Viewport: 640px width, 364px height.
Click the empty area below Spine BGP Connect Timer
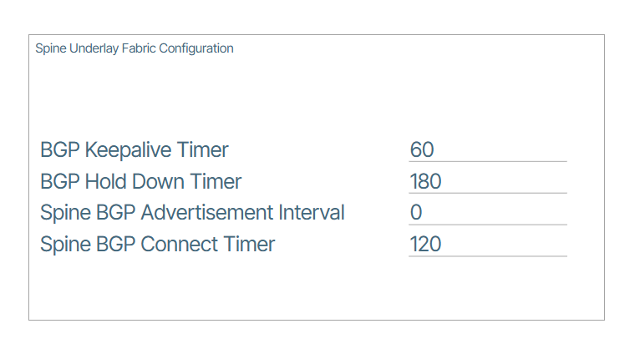251,288
